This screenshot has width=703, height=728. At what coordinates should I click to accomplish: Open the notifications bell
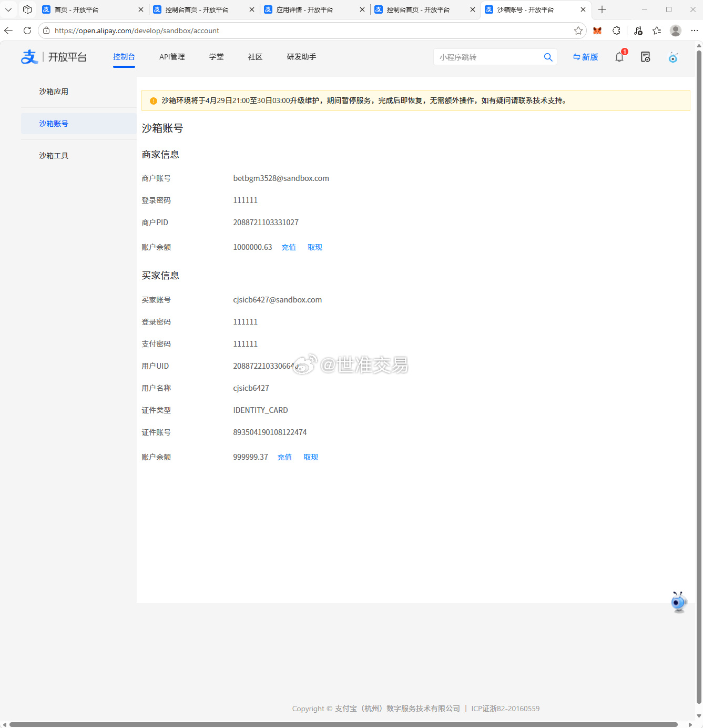coord(619,57)
